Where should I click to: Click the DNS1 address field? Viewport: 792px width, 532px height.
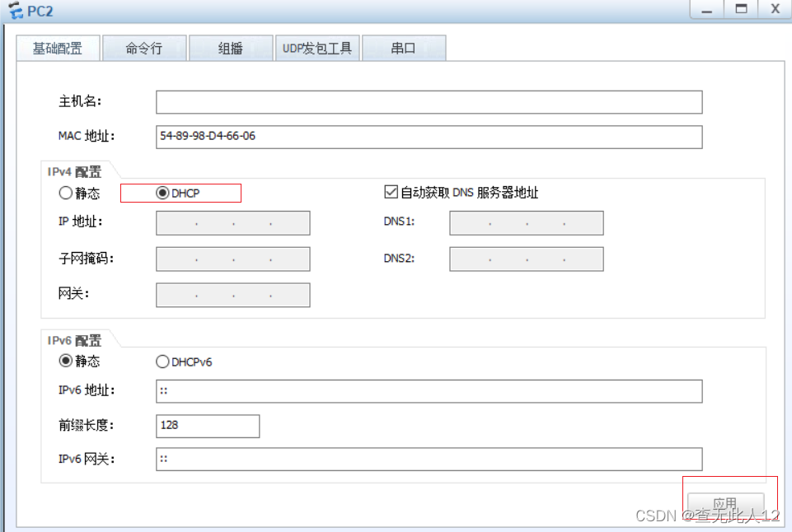tap(527, 223)
